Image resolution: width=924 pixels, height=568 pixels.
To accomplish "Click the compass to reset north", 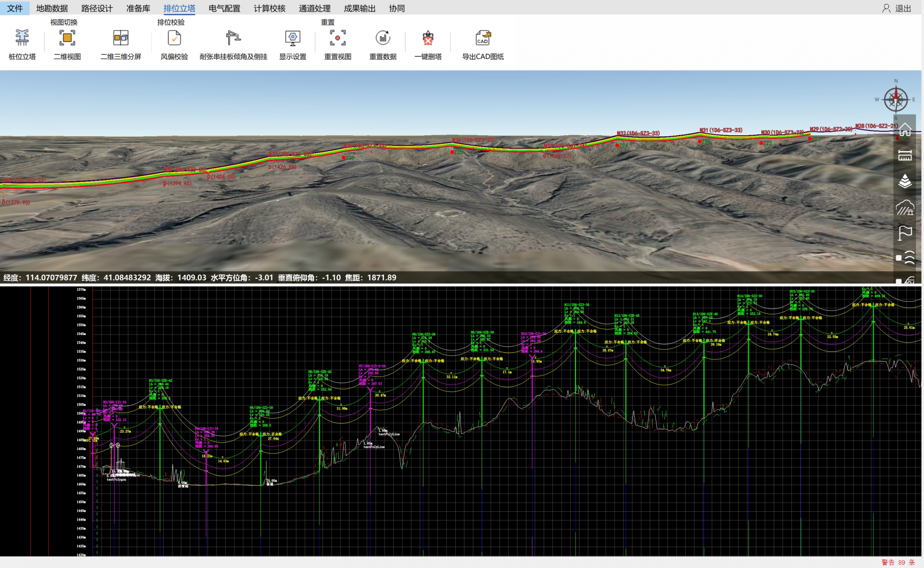I will [x=896, y=100].
